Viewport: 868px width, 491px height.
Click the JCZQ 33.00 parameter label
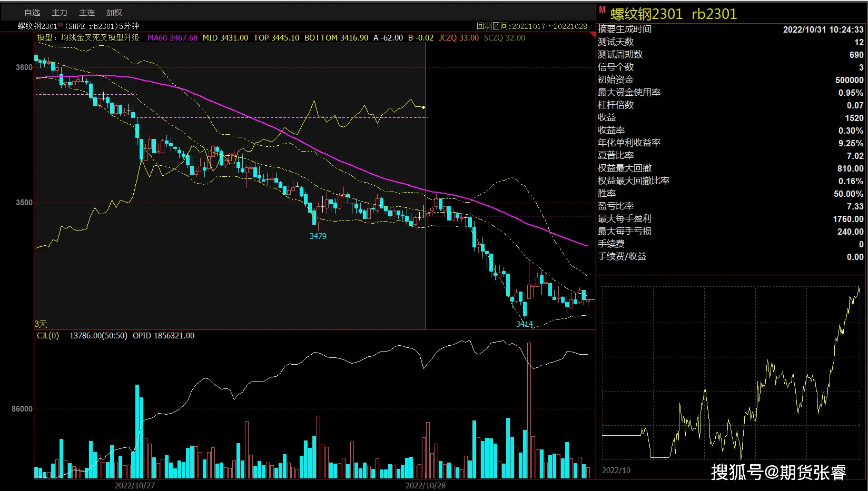(458, 38)
